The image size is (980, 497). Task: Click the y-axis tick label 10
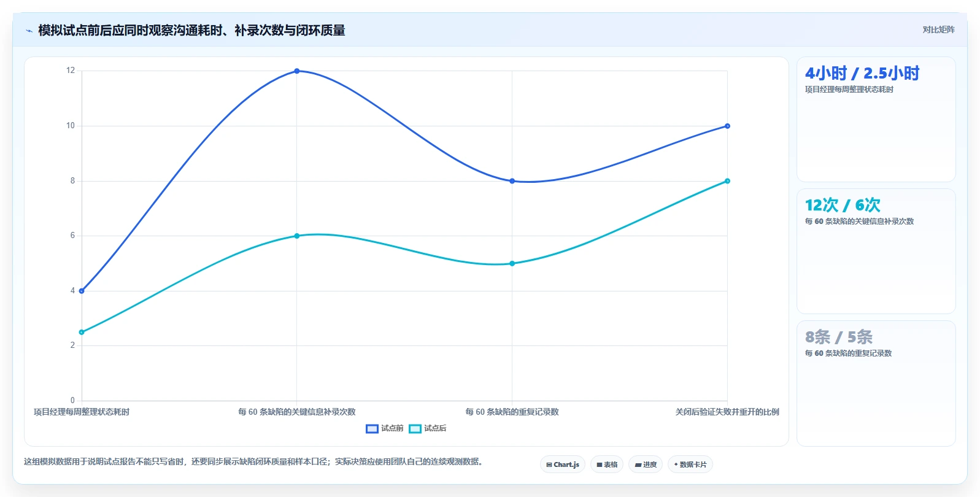pyautogui.click(x=71, y=126)
